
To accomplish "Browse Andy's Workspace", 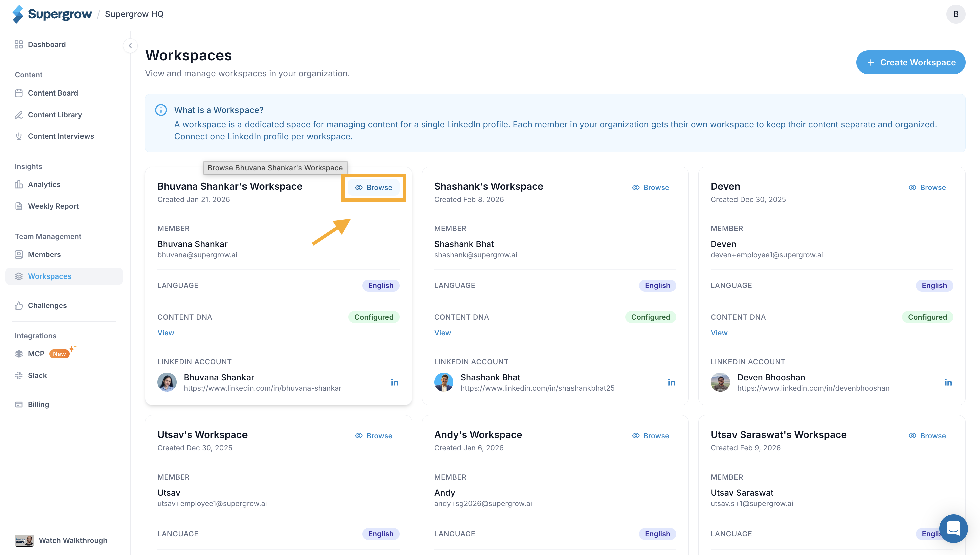I will click(x=650, y=436).
